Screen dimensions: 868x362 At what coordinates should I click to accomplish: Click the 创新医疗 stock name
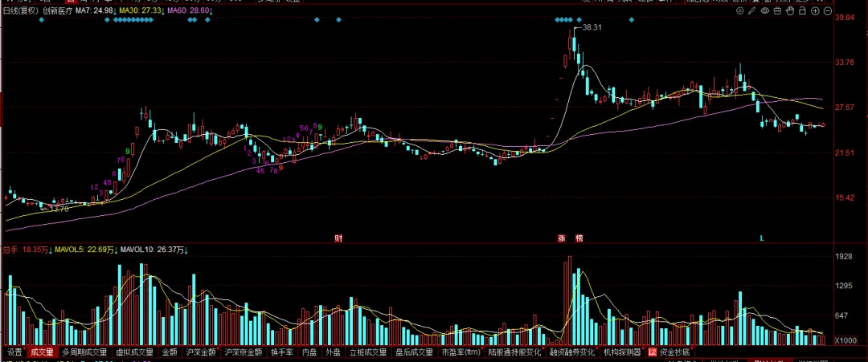click(x=58, y=10)
